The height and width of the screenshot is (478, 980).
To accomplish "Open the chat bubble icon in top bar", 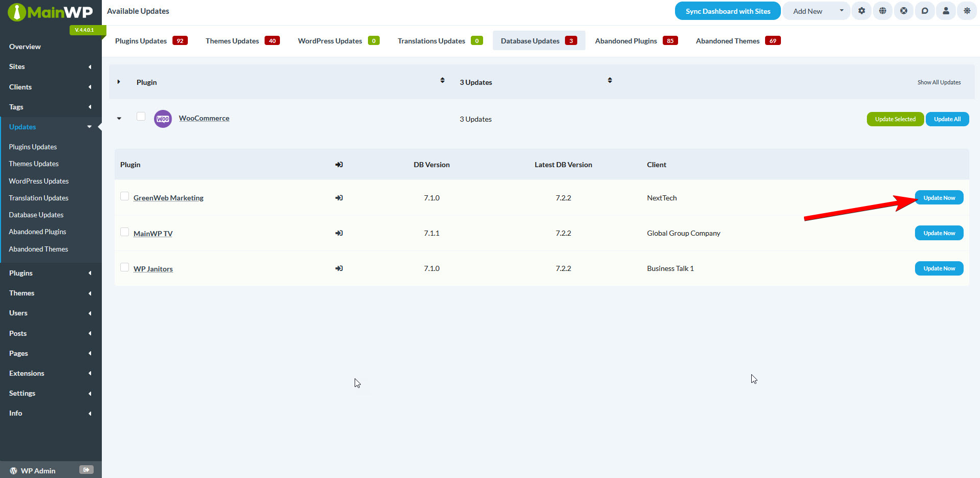I will 925,11.
